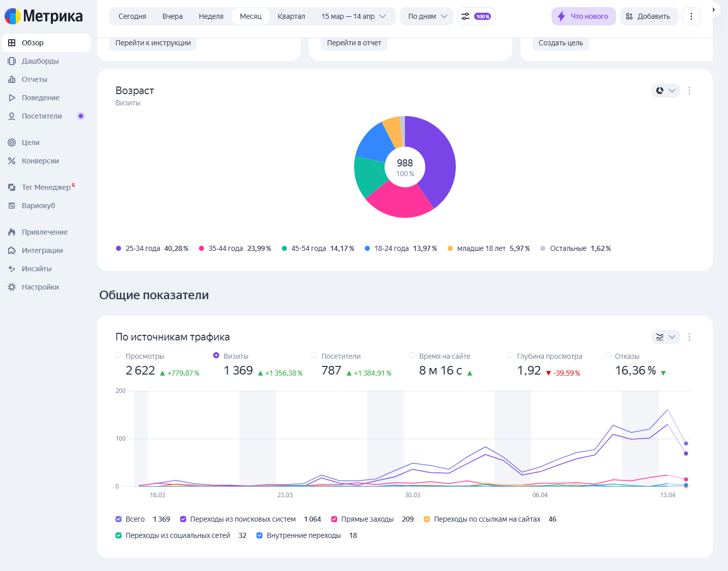Open Цели target icon
728x571 pixels.
[x=12, y=142]
